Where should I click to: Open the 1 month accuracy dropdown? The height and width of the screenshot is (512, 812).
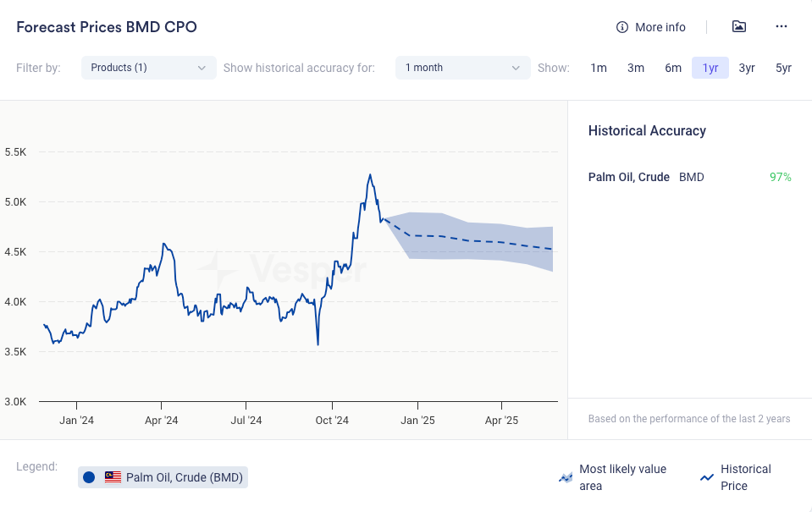point(462,68)
